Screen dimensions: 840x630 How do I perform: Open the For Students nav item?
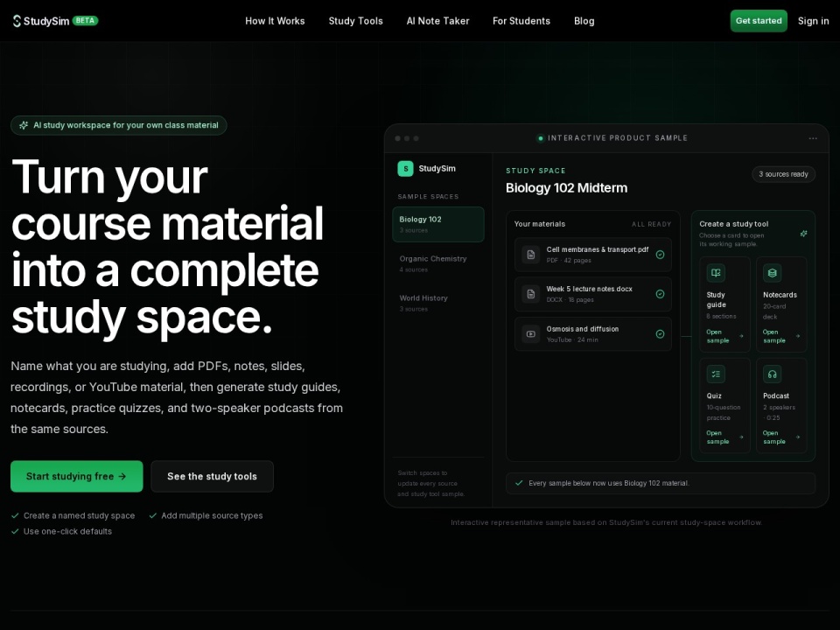521,21
